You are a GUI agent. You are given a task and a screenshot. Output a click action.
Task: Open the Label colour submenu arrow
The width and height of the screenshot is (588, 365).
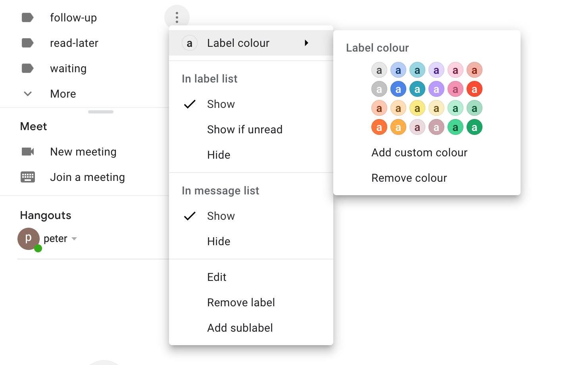pos(306,43)
